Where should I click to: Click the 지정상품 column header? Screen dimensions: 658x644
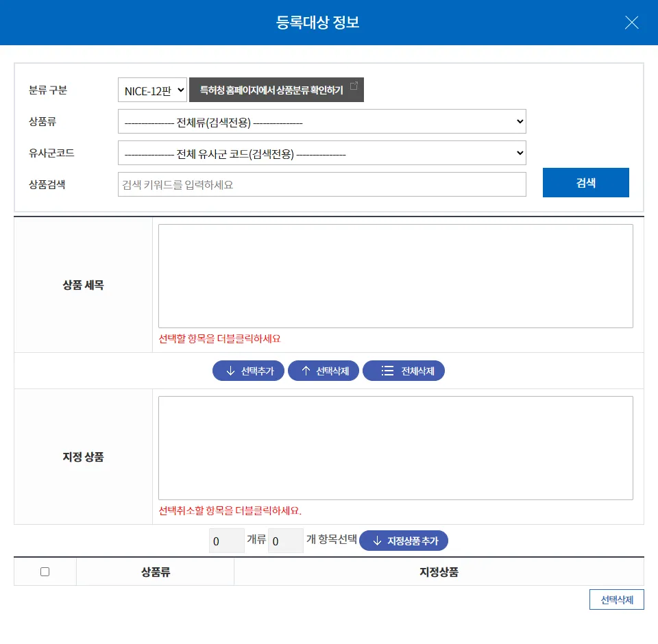pos(439,571)
